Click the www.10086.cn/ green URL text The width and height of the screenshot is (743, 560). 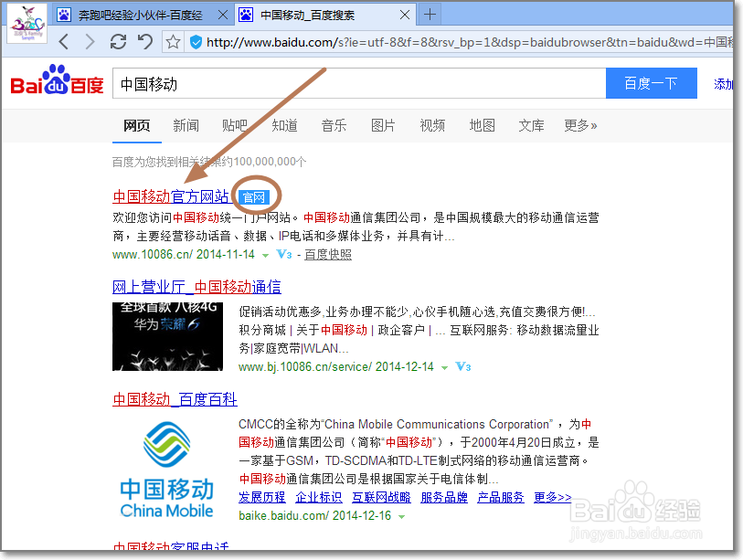[153, 254]
